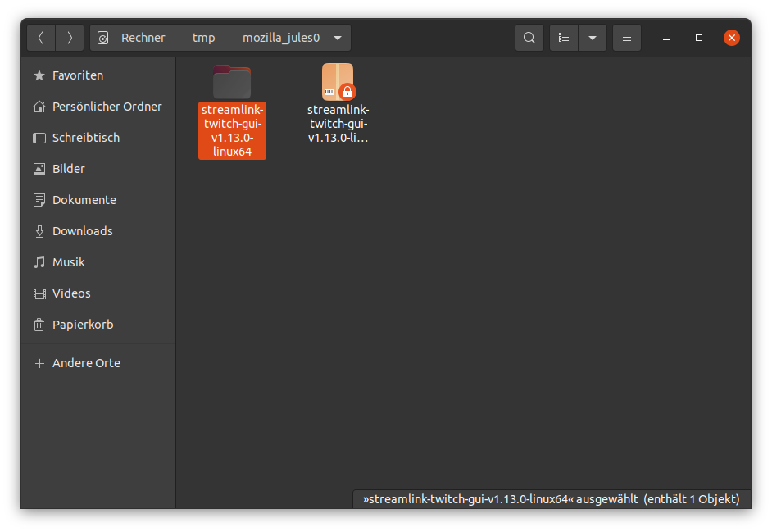Open Musik in the sidebar
The width and height of the screenshot is (772, 532).
[98, 262]
